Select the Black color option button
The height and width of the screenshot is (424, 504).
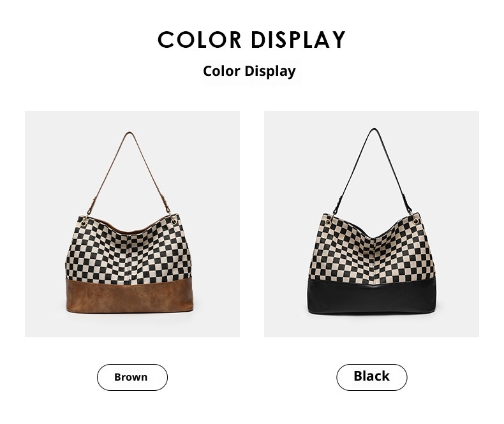point(371,377)
